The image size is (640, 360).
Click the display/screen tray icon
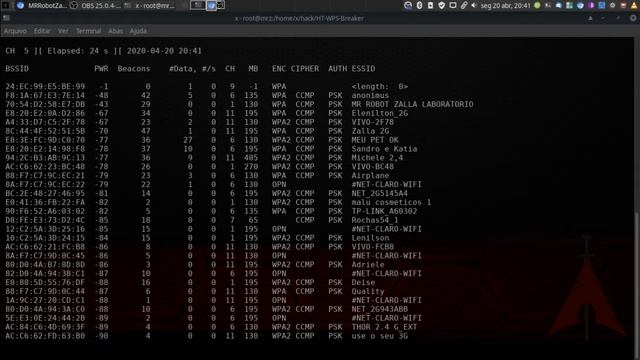(453, 5)
